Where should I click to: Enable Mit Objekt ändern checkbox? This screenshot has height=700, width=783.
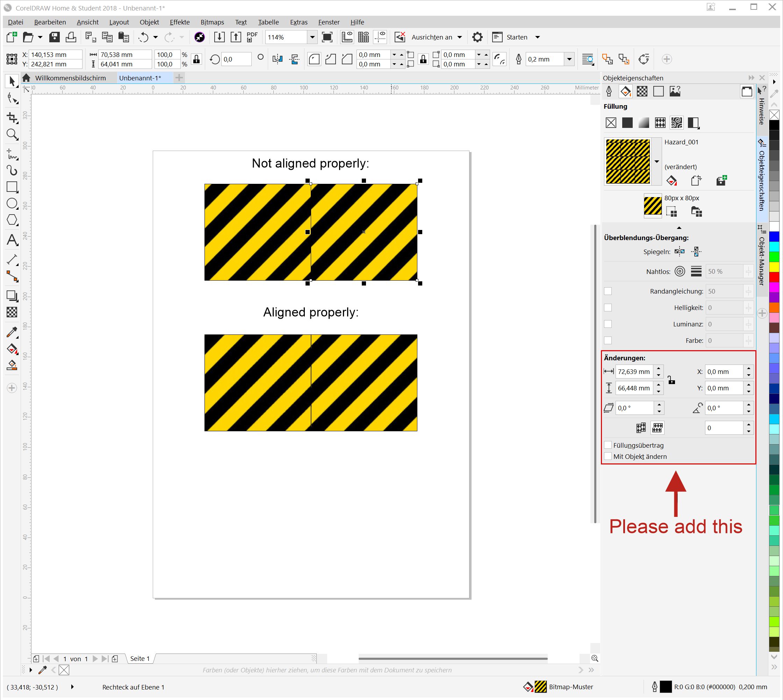coord(608,456)
